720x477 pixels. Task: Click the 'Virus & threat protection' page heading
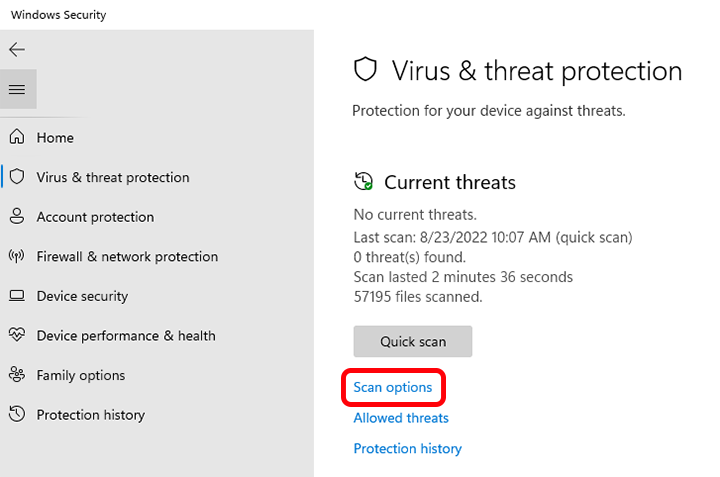pos(537,71)
